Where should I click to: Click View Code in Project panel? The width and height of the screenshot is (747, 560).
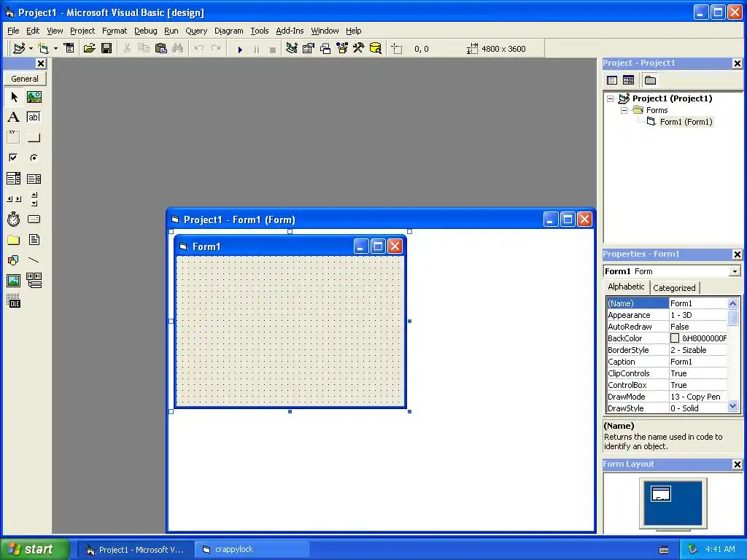[612, 80]
